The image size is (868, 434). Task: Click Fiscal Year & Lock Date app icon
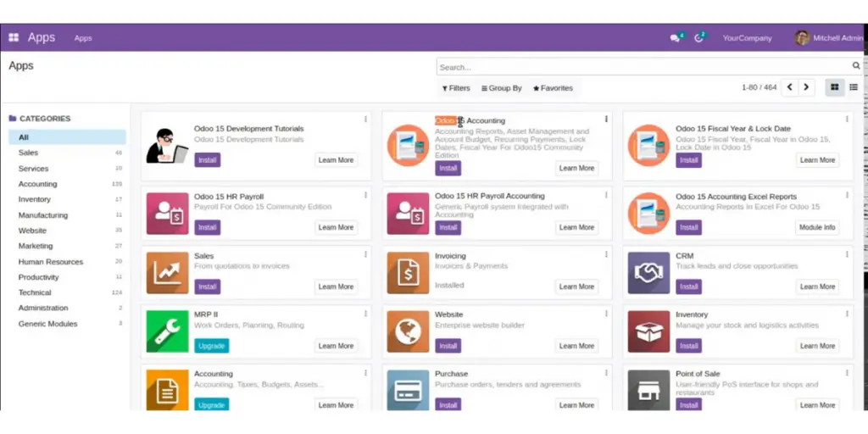pyautogui.click(x=648, y=145)
